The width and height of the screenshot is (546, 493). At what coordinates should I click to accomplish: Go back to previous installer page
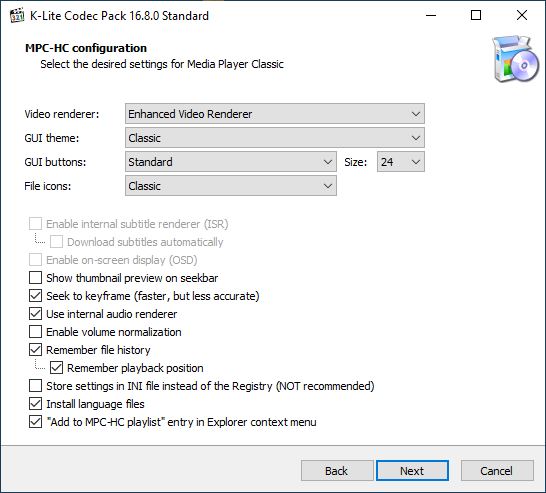pos(337,471)
